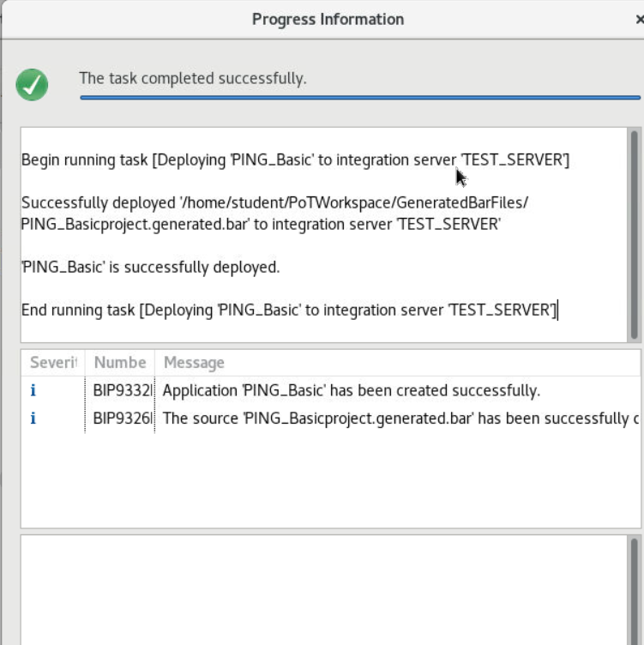644x645 pixels.
Task: Click the bottom details pane scrollbar
Action: (634, 590)
